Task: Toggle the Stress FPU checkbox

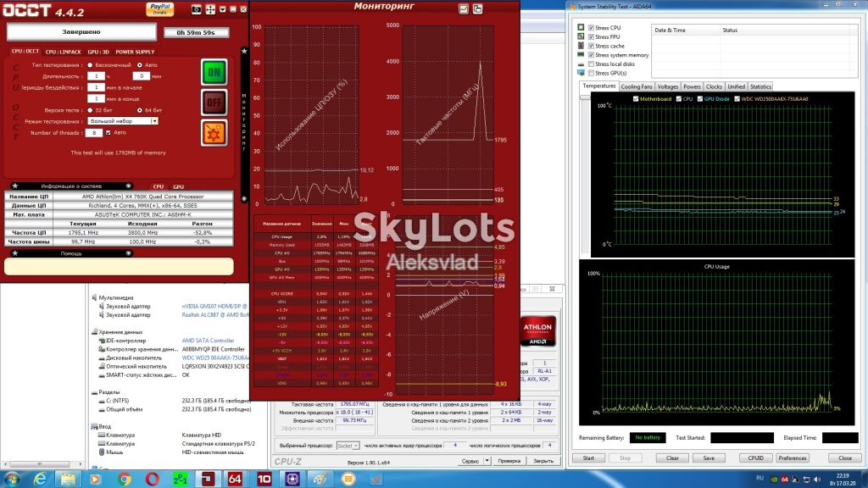Action: 591,37
